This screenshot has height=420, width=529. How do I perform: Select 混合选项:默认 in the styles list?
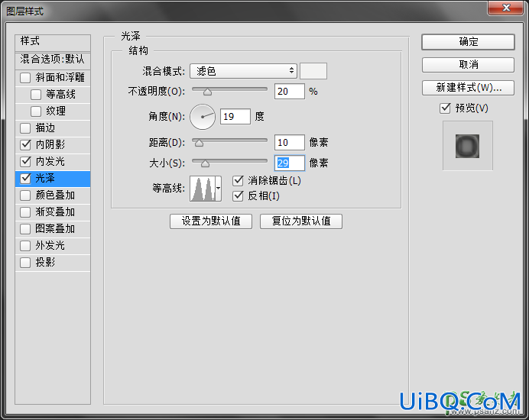pyautogui.click(x=53, y=60)
